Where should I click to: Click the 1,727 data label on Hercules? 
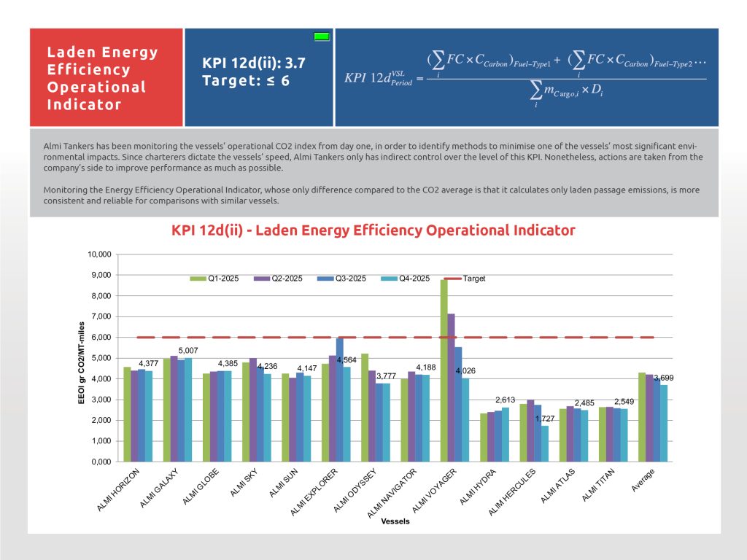(x=545, y=419)
